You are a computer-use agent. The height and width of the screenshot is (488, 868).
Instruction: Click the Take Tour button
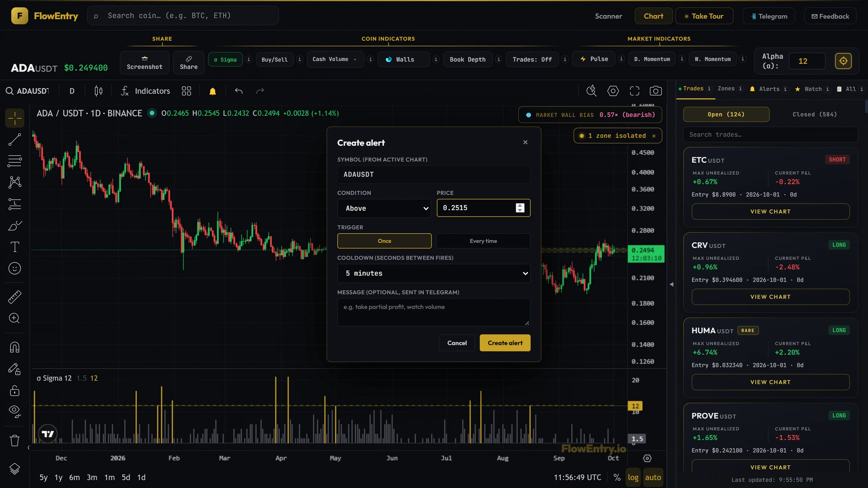click(x=704, y=16)
